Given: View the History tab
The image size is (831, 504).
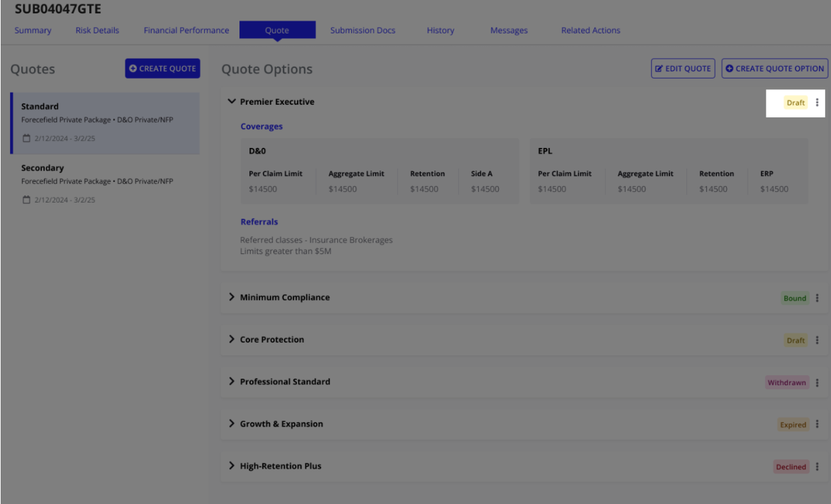Looking at the screenshot, I should tap(440, 30).
